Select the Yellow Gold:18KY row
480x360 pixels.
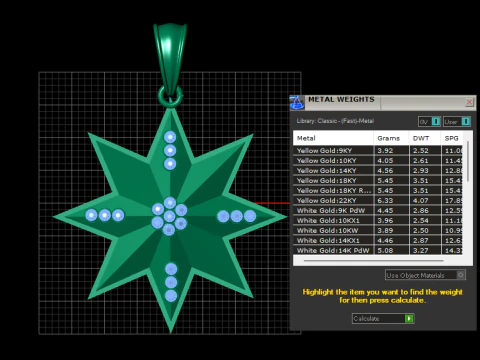coord(378,181)
